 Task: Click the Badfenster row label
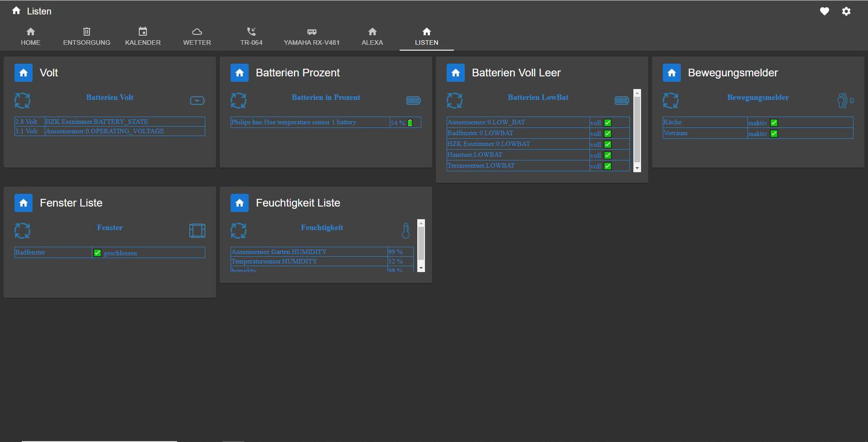coord(30,252)
